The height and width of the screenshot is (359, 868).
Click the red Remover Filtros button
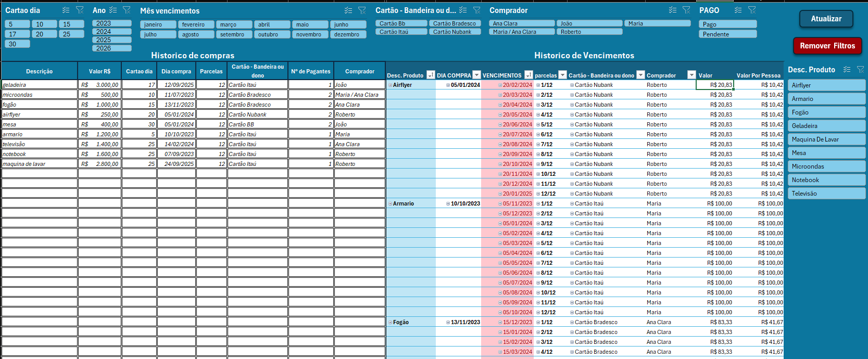tap(827, 46)
